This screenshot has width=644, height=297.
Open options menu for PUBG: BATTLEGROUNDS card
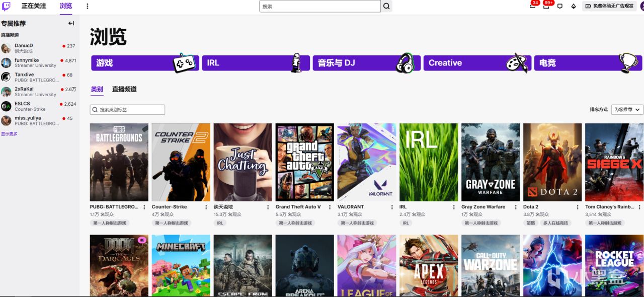[144, 207]
